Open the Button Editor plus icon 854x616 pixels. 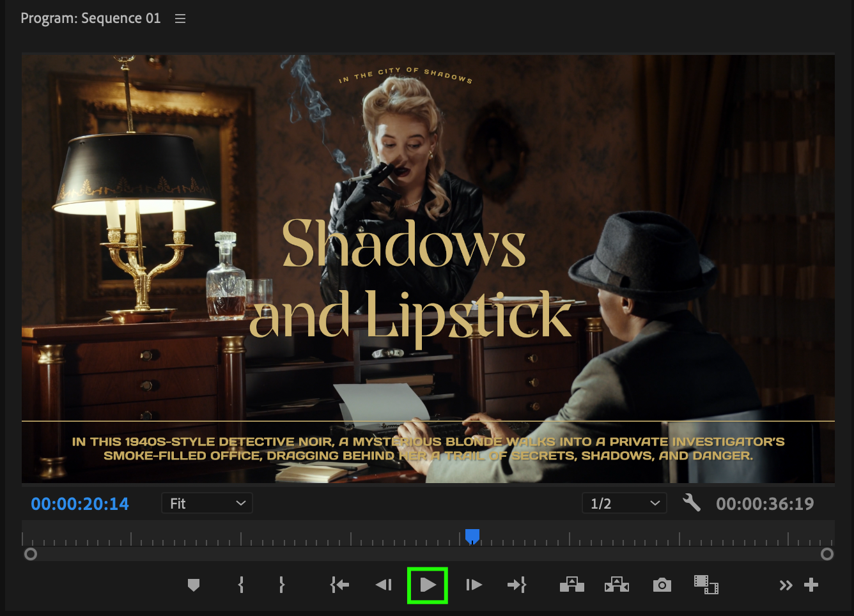point(811,585)
